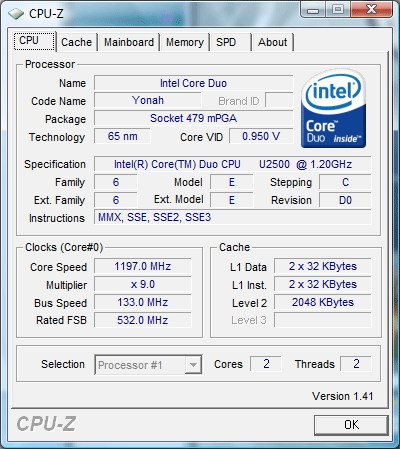Minimize the CPU-Z window
Image resolution: width=400 pixels, height=449 pixels.
pos(313,10)
